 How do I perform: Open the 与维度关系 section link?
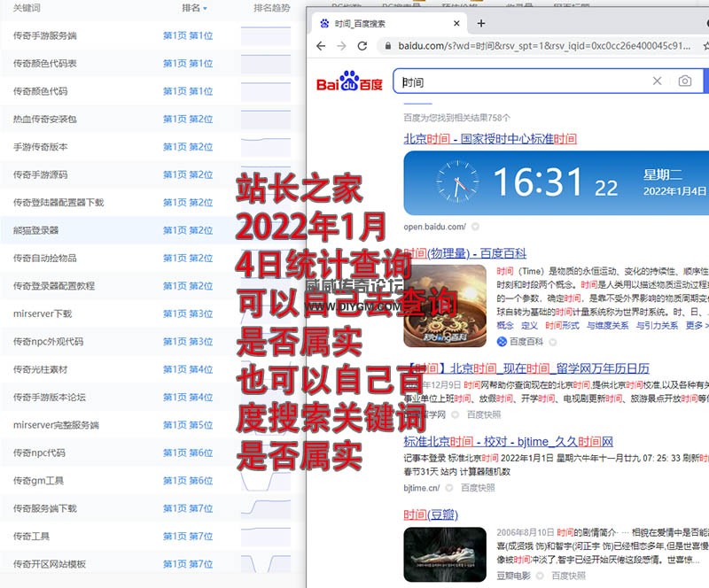[x=607, y=325]
